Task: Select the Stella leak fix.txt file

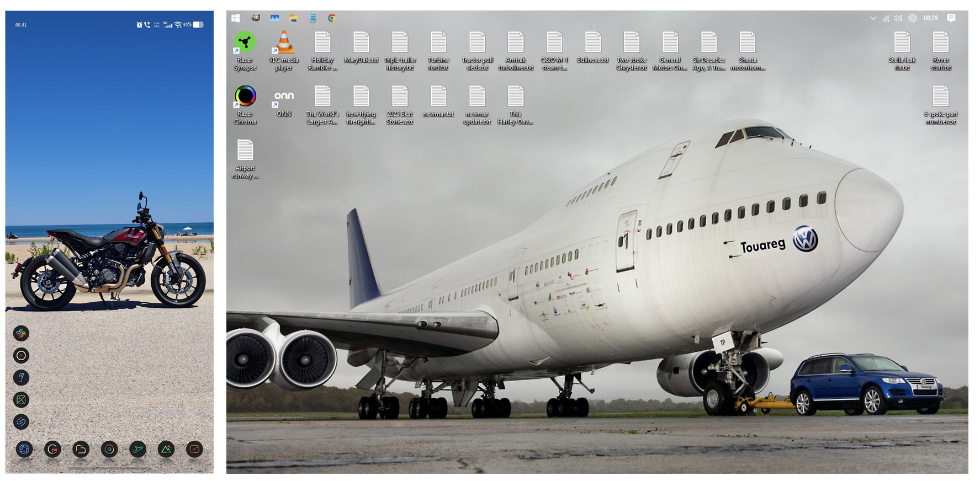Action: 902,51
